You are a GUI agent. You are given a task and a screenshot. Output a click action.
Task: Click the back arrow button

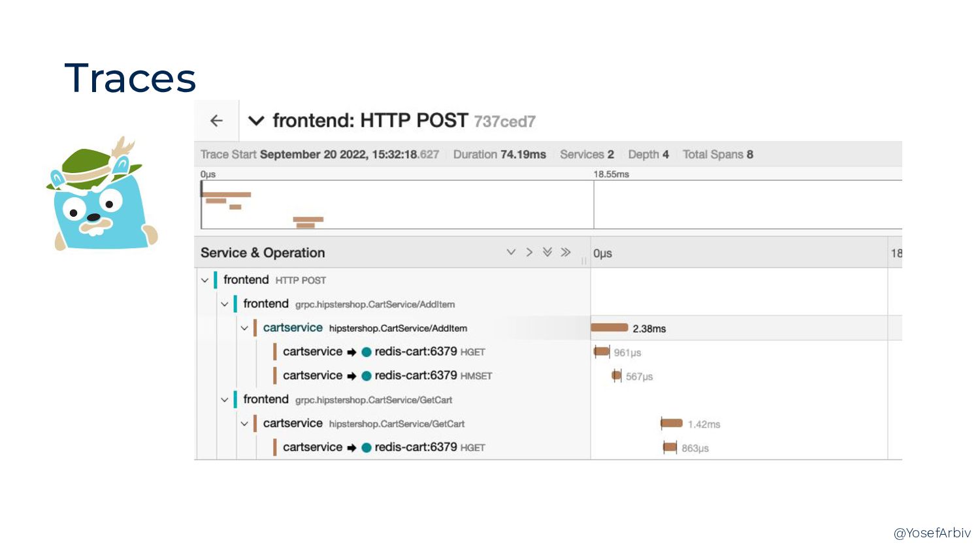tap(216, 121)
